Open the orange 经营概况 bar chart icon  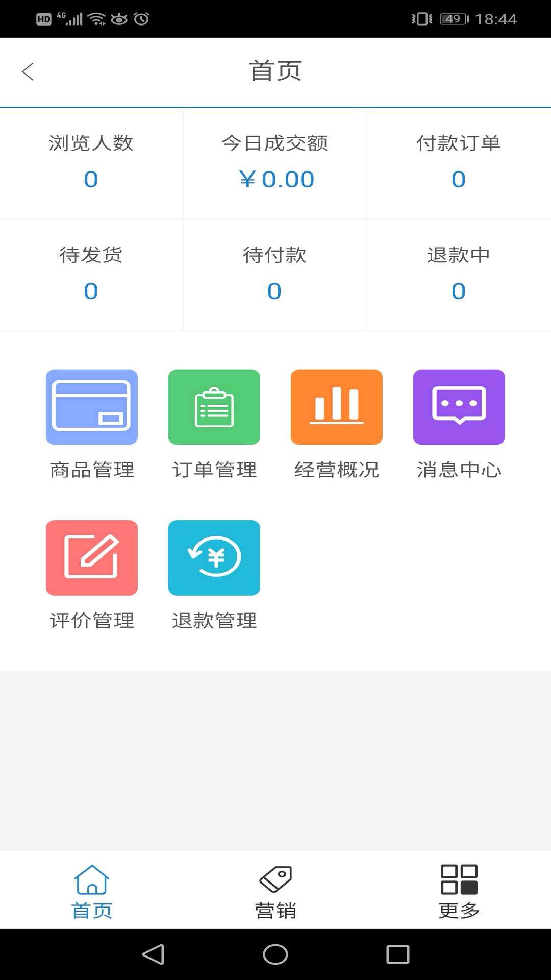click(337, 407)
